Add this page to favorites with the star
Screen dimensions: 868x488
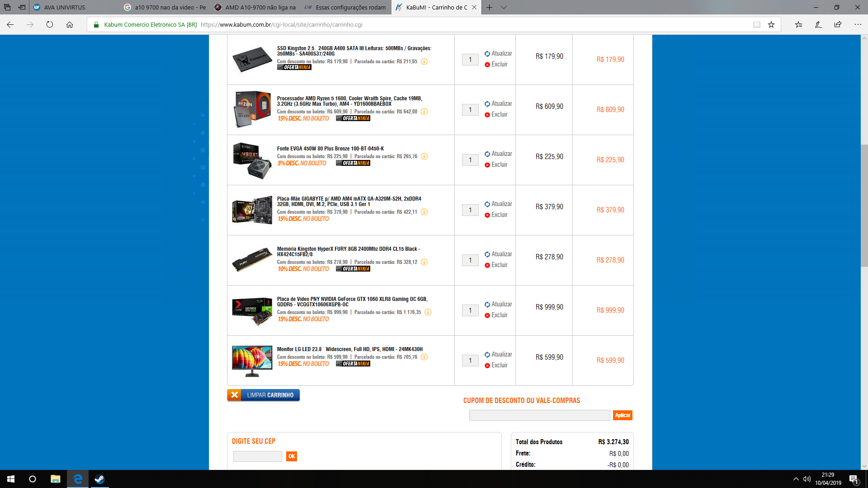pos(771,24)
